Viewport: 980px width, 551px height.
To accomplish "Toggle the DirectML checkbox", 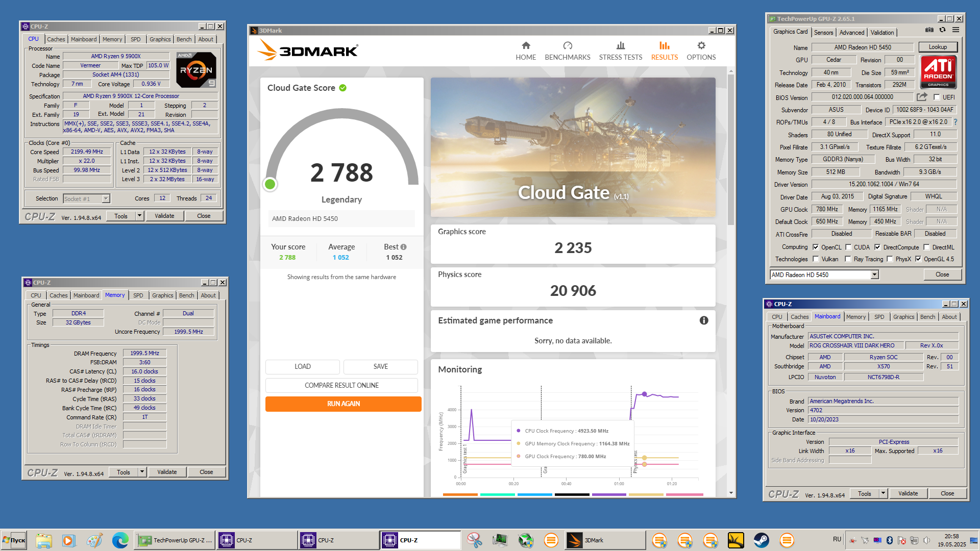I will coord(926,247).
